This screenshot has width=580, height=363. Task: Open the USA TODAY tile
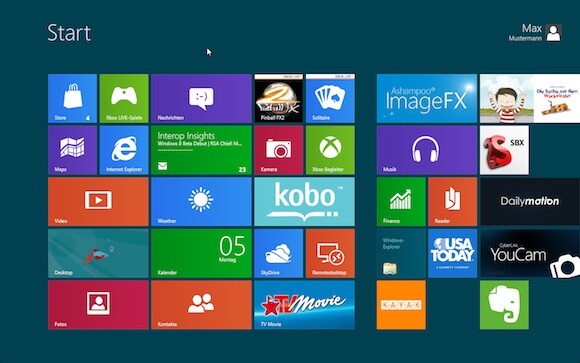453,253
